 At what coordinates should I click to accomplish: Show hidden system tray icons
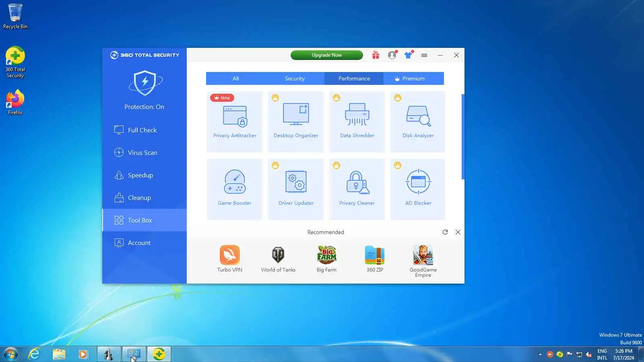540,354
